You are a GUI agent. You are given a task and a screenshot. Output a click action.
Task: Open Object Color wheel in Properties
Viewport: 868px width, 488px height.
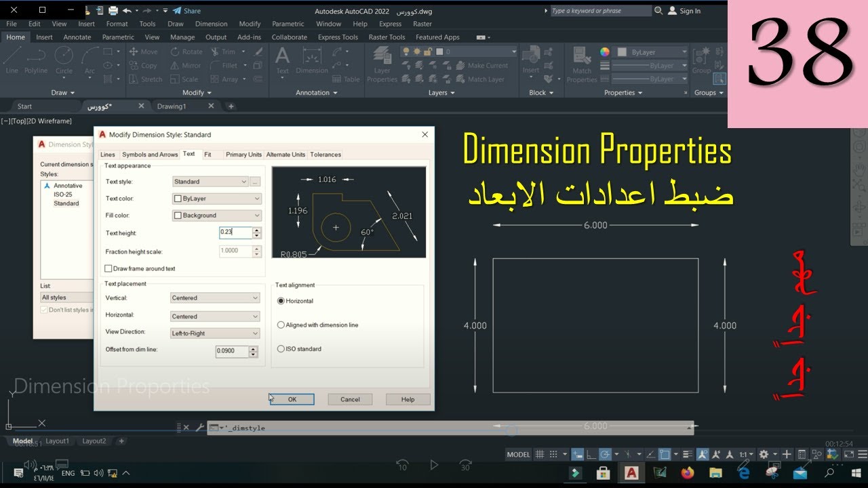click(x=605, y=52)
